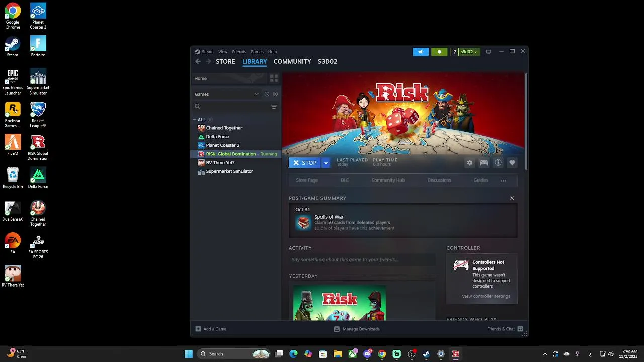Open the Help menu
The width and height of the screenshot is (644, 362).
(x=272, y=52)
